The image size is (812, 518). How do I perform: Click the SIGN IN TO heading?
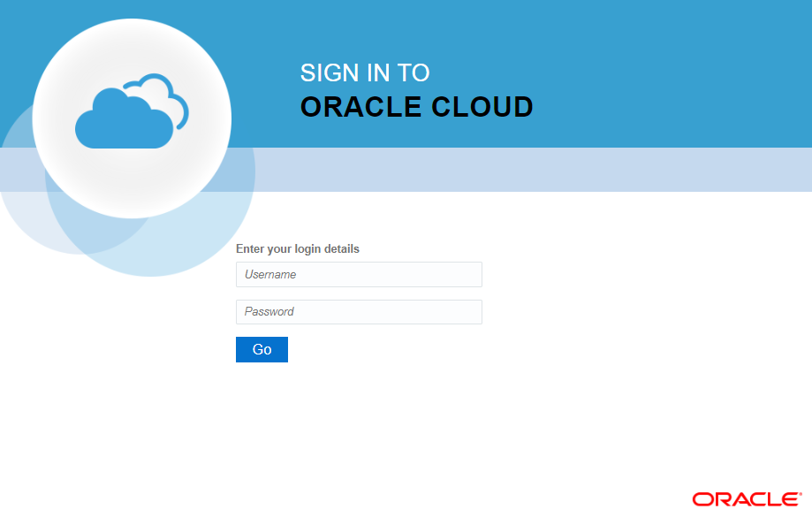365,73
